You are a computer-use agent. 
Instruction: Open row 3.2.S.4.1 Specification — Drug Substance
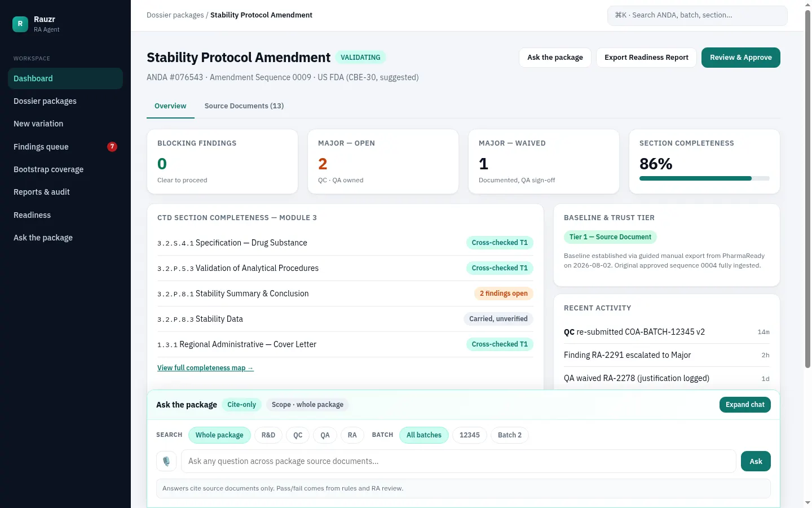[345, 243]
